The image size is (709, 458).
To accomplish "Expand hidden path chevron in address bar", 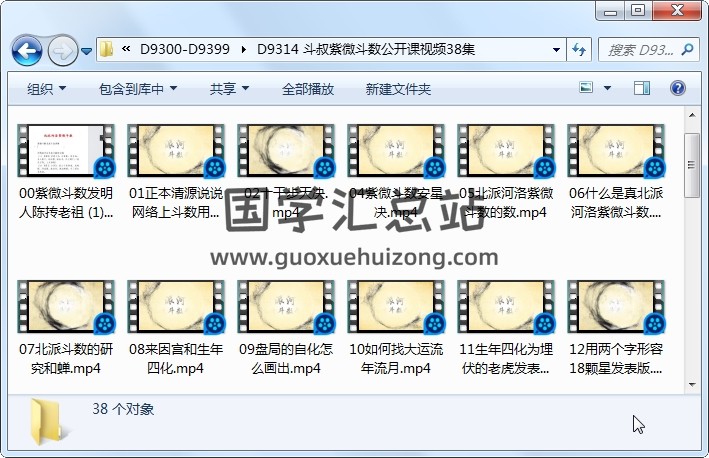I will click(126, 48).
